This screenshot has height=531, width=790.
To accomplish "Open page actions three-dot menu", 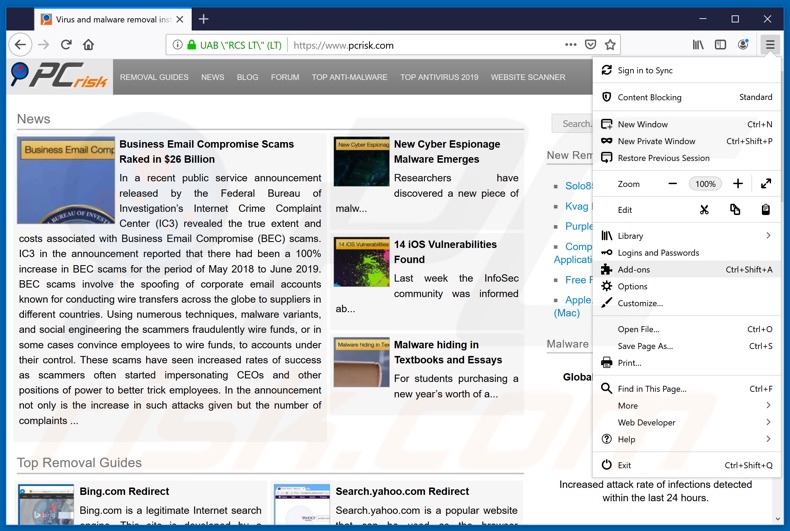I will [570, 45].
